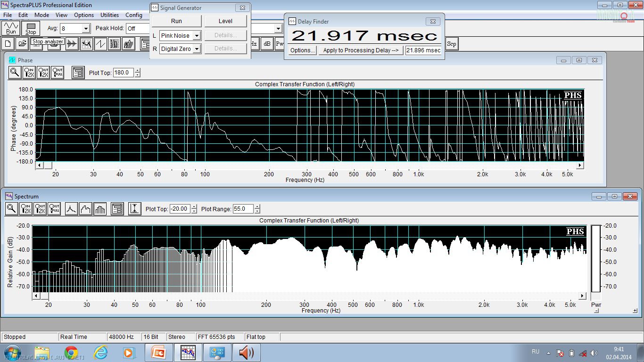
Task: Open the View menu
Action: click(x=62, y=15)
